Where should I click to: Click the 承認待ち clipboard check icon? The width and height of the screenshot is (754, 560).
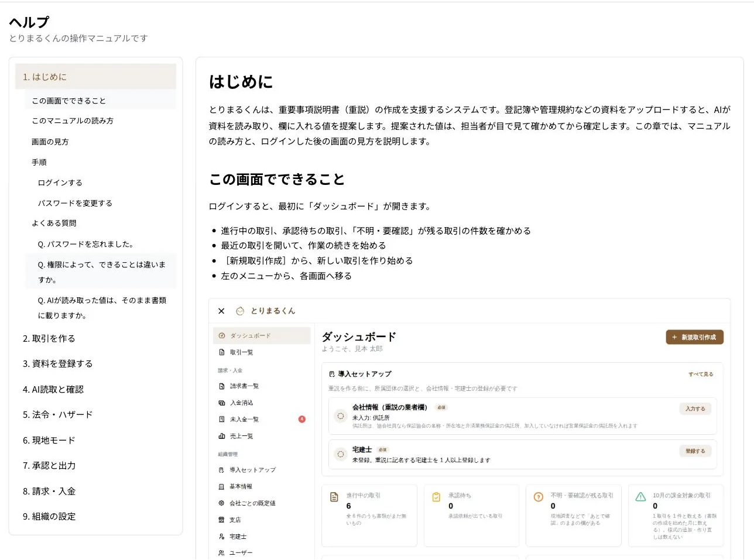pos(436,497)
